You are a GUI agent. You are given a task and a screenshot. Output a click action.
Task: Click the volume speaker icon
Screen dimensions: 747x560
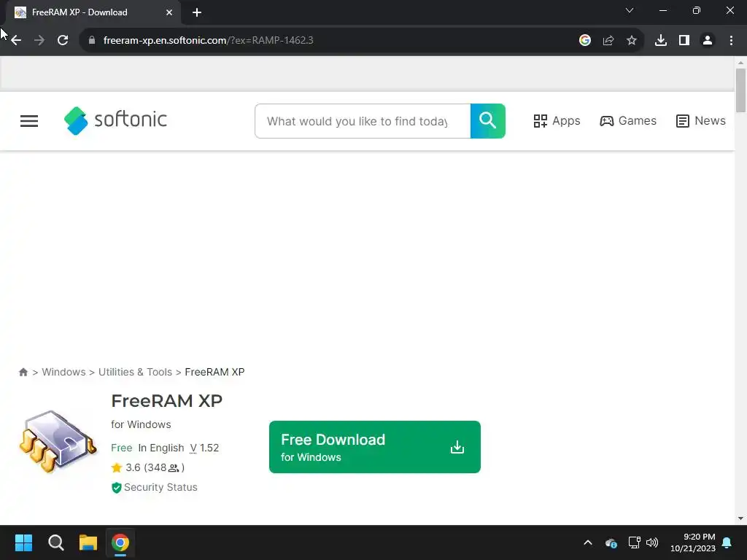652,542
